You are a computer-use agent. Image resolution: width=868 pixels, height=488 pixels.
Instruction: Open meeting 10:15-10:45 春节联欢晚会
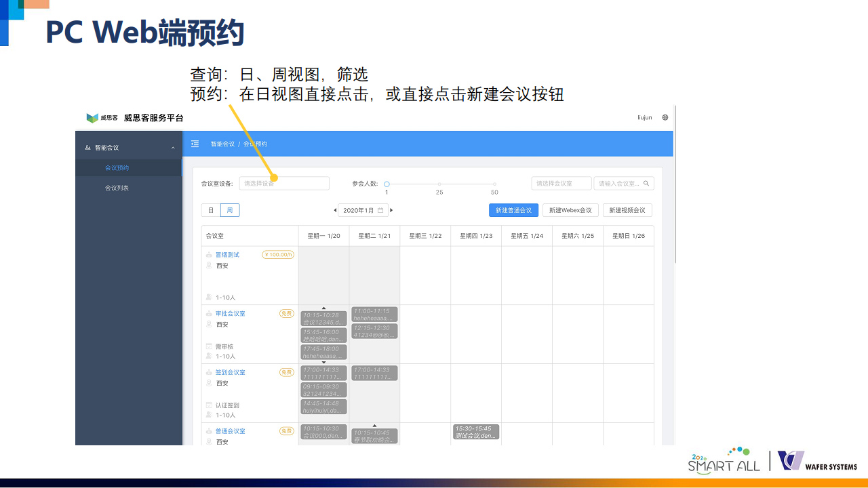tap(374, 436)
